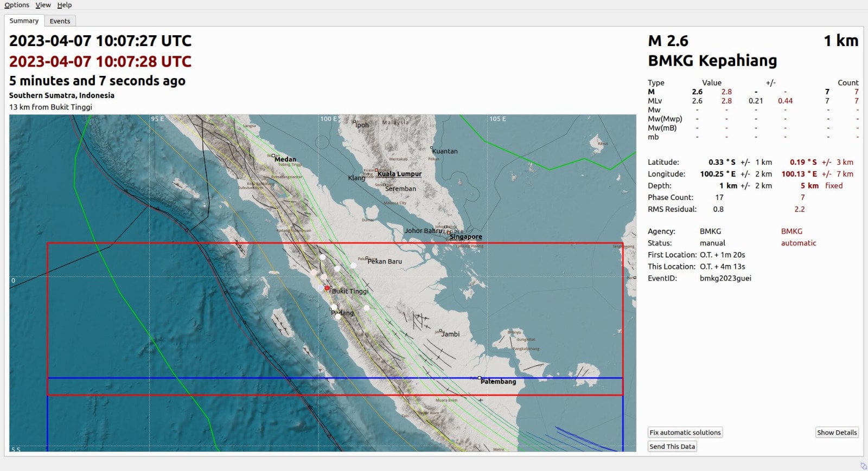Open the Help menu

coord(65,5)
